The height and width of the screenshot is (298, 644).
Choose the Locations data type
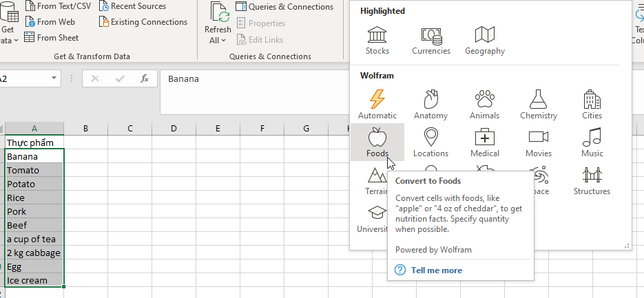[431, 142]
